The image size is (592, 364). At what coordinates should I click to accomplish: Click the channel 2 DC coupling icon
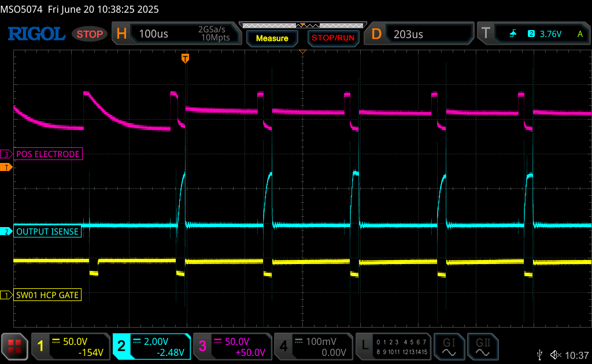click(136, 341)
